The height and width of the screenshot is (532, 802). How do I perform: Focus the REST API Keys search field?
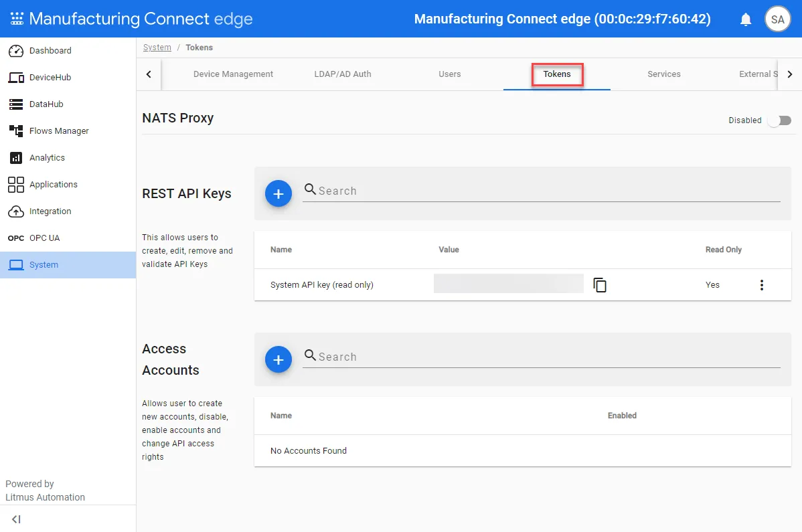(541, 191)
